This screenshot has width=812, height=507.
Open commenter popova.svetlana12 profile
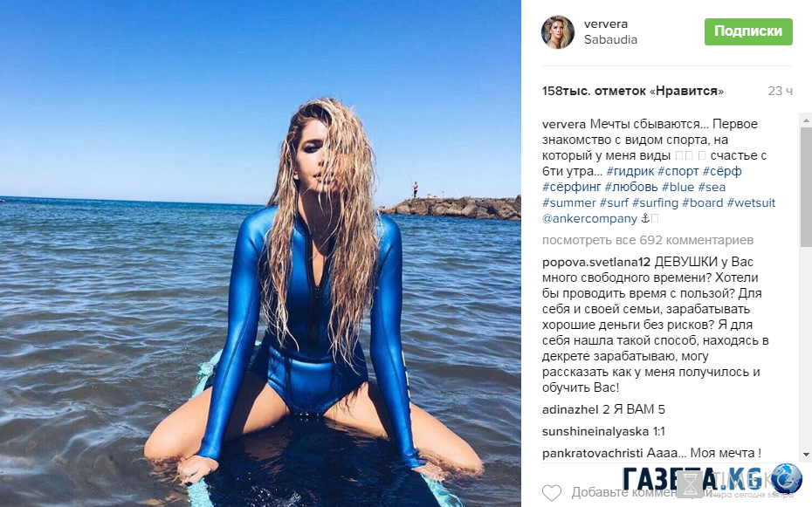click(596, 263)
